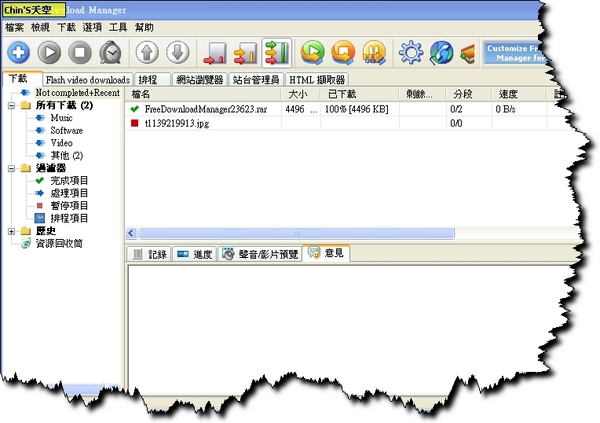Set medium traffic usage mode
The width and height of the screenshot is (600, 423).
pyautogui.click(x=245, y=53)
